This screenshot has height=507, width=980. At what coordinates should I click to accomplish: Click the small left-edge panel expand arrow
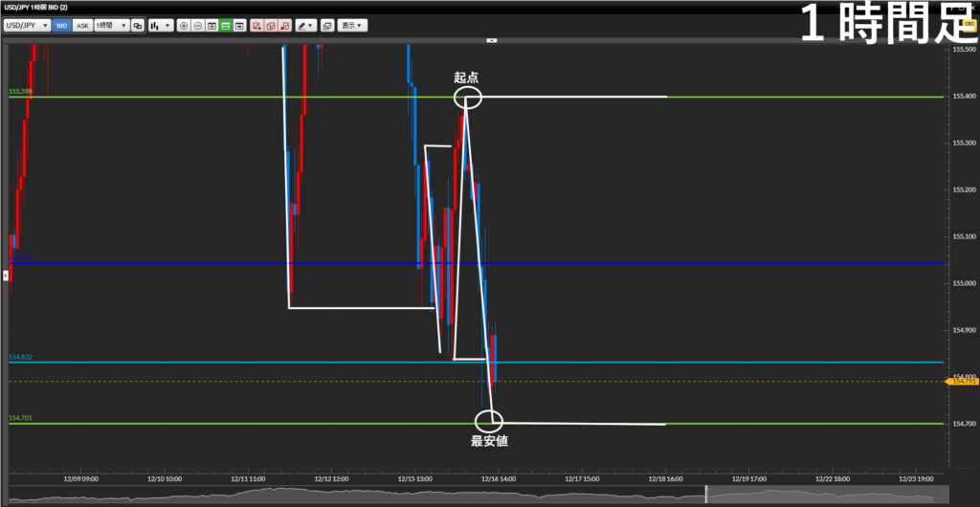pyautogui.click(x=4, y=276)
